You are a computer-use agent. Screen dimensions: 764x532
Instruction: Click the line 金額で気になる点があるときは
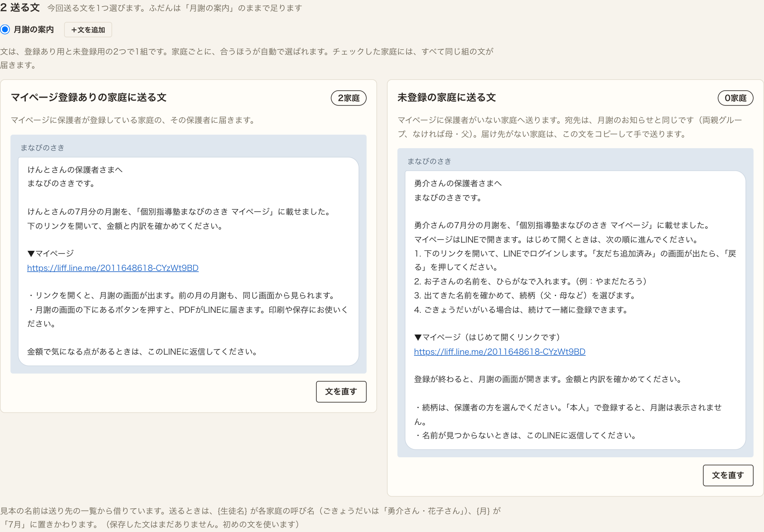pyautogui.click(x=143, y=352)
